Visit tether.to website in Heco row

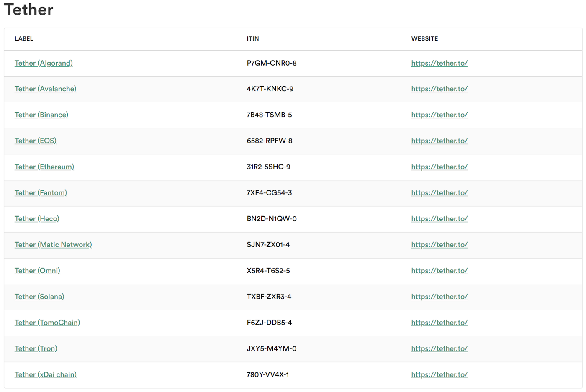pos(439,219)
